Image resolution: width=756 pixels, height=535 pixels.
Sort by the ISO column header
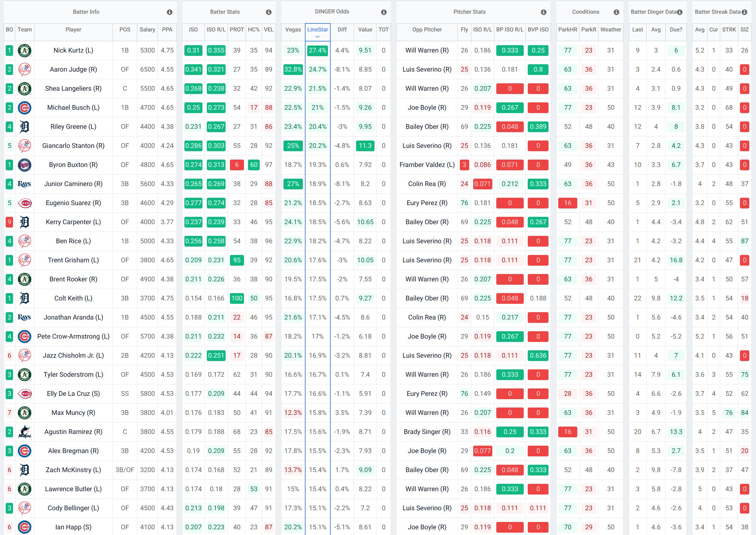pos(193,29)
